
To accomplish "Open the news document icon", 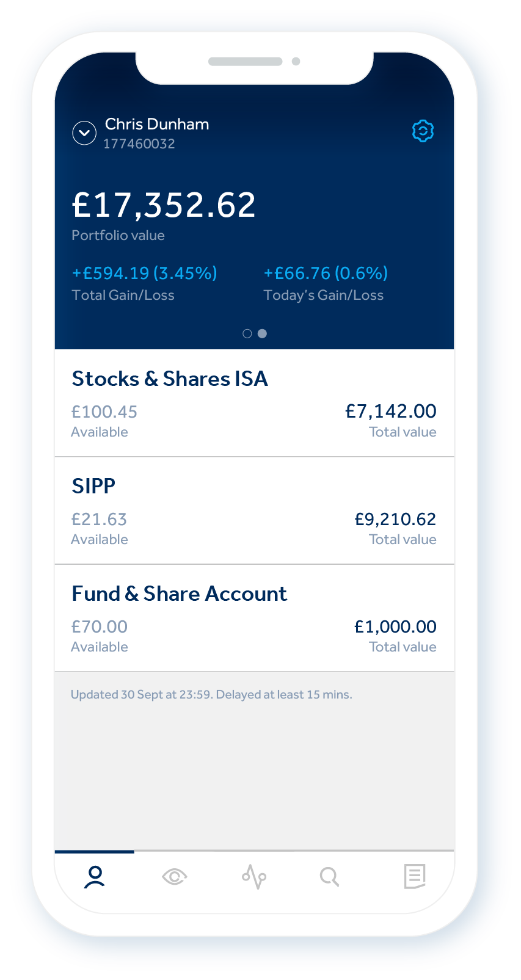I will click(414, 877).
